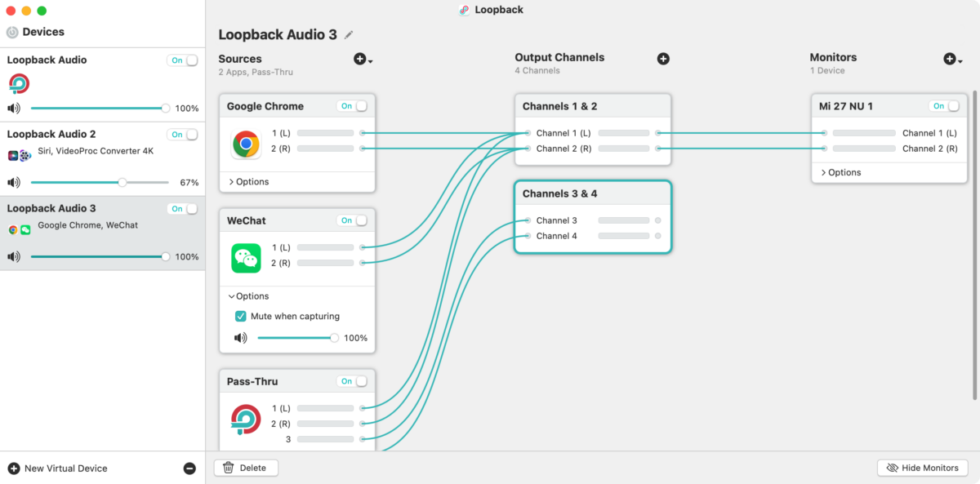
Task: Click the "4 Channels" subtitle
Action: click(537, 71)
